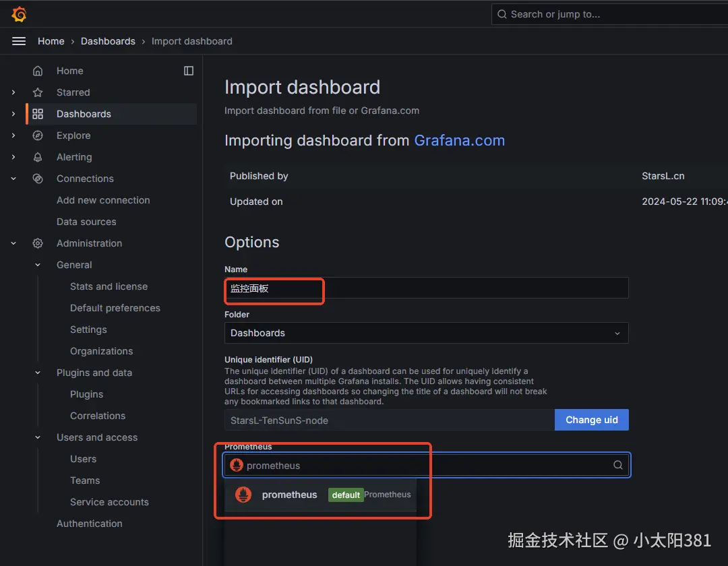Click the Home house icon in sidebar
Viewport: 728px width, 566px height.
38,71
